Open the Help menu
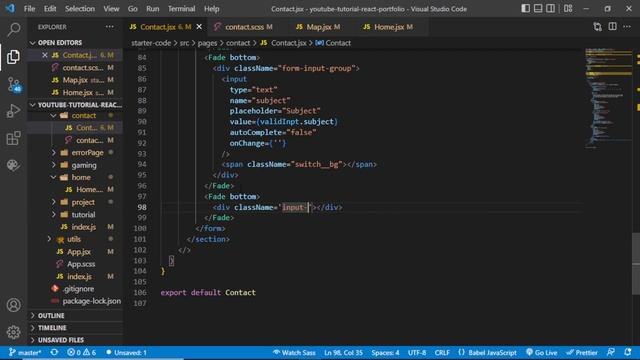The image size is (640, 360). pos(211,9)
